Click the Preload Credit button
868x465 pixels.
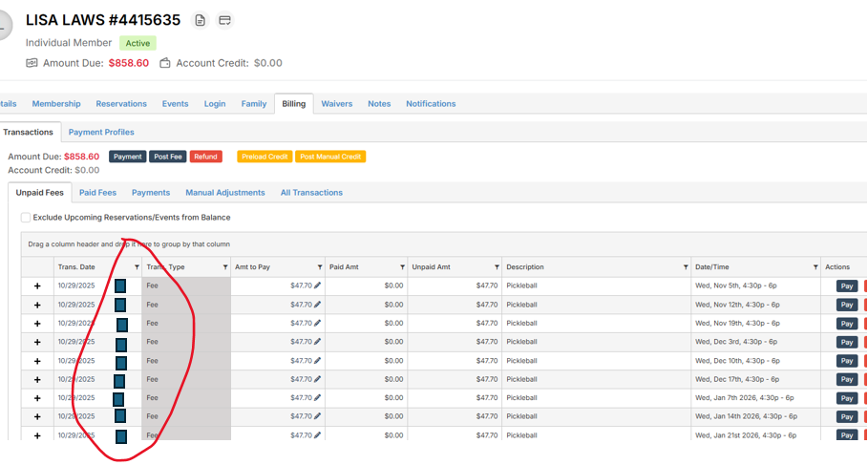[x=264, y=157]
